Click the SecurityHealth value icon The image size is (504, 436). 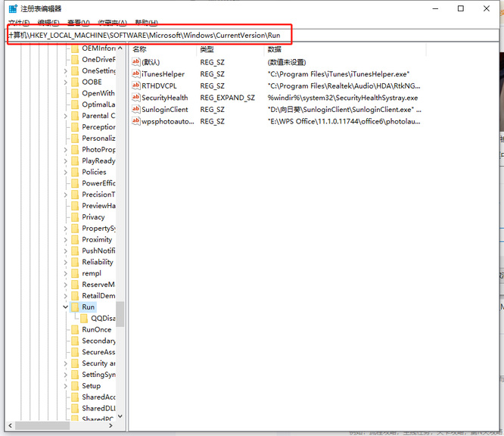[x=136, y=98]
